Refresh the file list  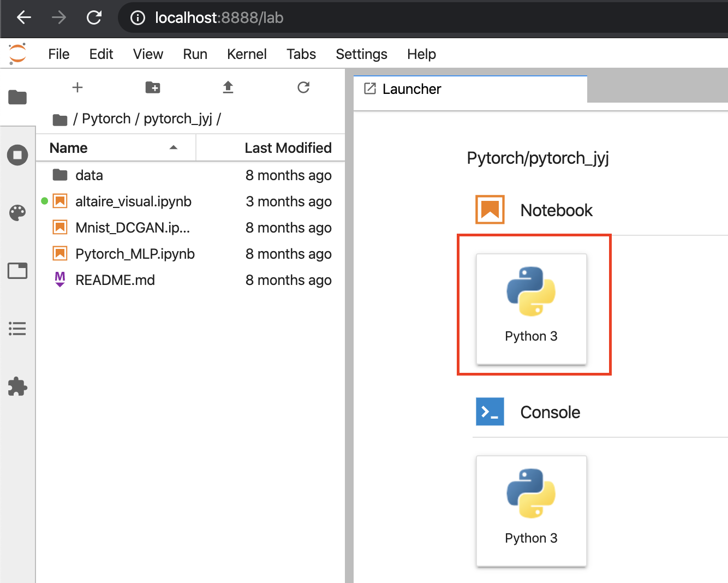pos(303,87)
